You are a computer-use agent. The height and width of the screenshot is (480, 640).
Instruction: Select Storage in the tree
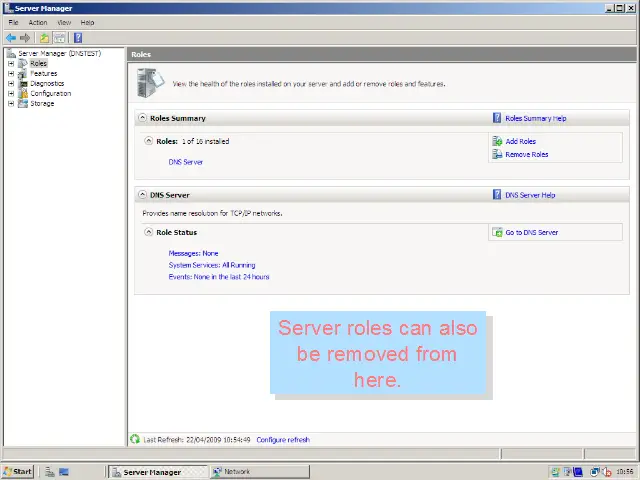(42, 103)
